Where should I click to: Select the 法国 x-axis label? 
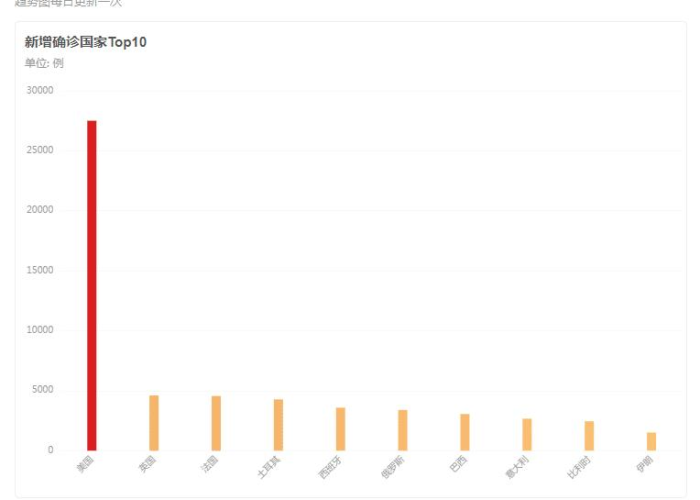click(x=209, y=464)
